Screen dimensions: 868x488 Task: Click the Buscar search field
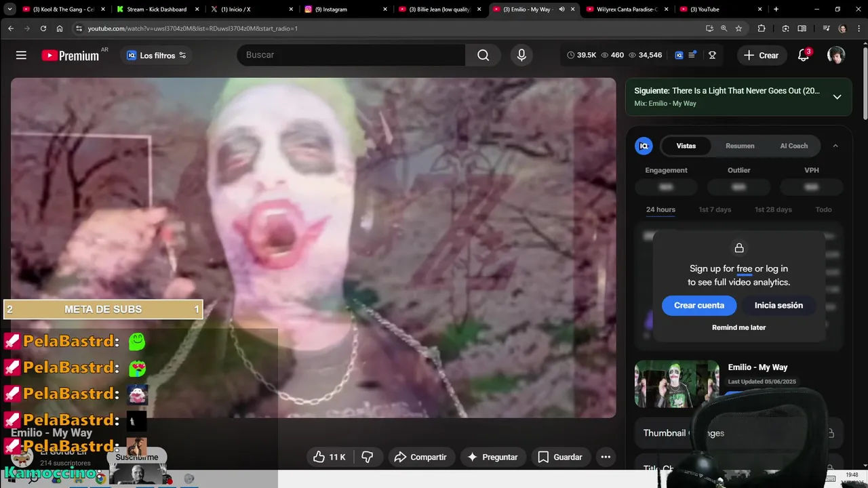[x=353, y=55]
